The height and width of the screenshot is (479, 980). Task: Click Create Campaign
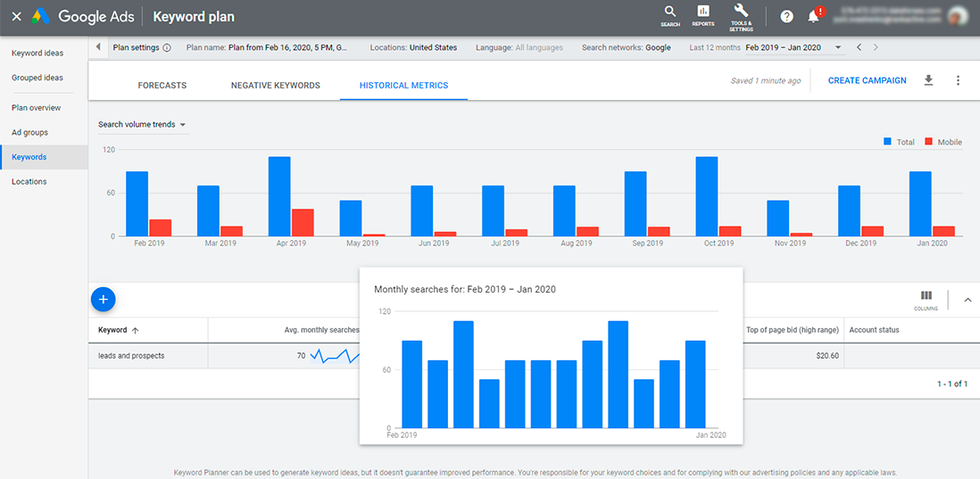[x=867, y=80]
